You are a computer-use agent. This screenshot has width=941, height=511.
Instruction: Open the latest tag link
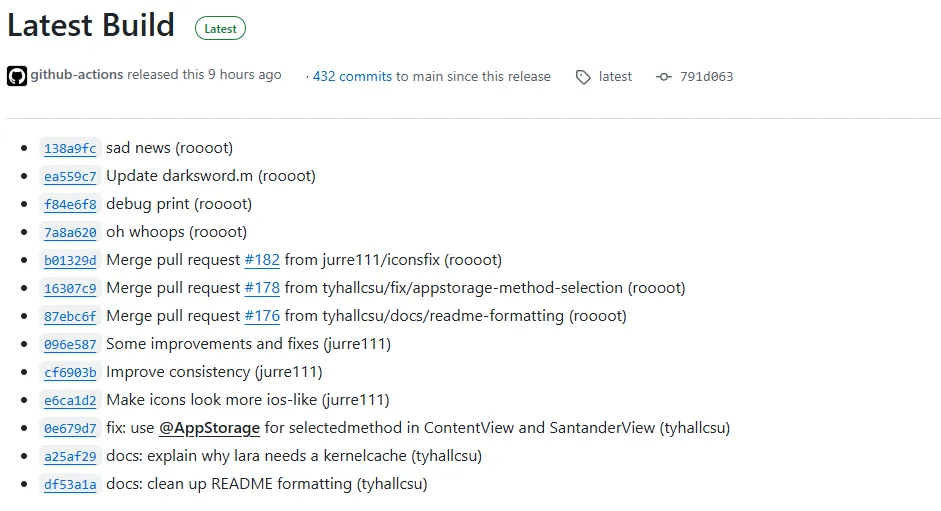pyautogui.click(x=615, y=76)
